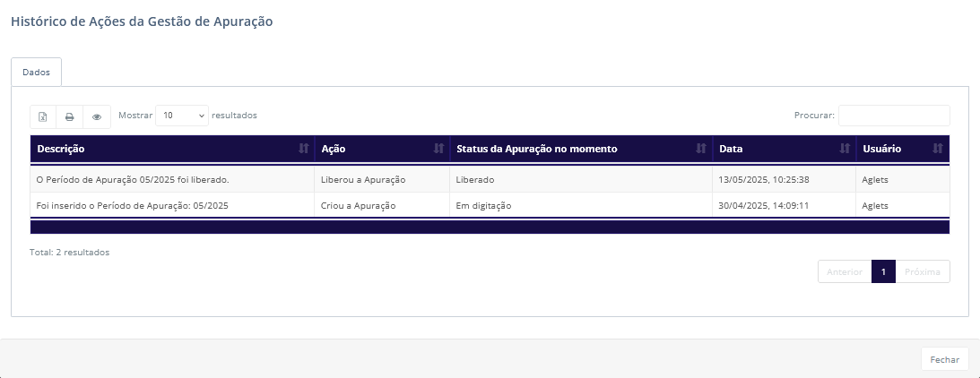
Task: Focus the Procurar search field
Action: click(x=894, y=116)
